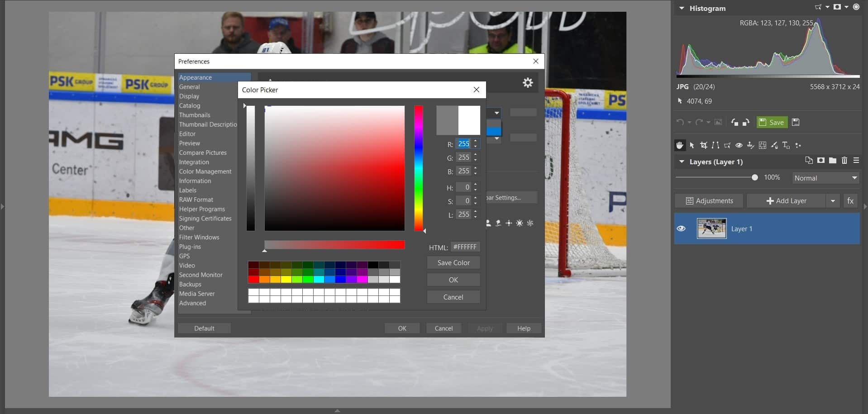
Task: Click Save Color in Color Picker
Action: point(453,263)
